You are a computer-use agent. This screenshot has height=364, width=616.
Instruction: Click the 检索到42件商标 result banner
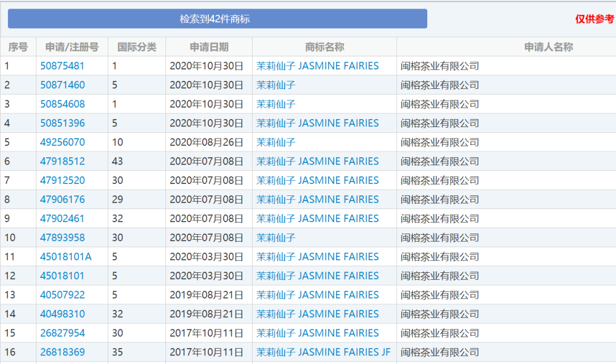pos(217,19)
